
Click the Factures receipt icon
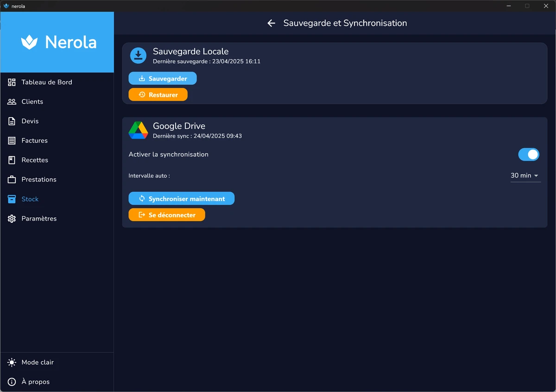[x=12, y=140]
